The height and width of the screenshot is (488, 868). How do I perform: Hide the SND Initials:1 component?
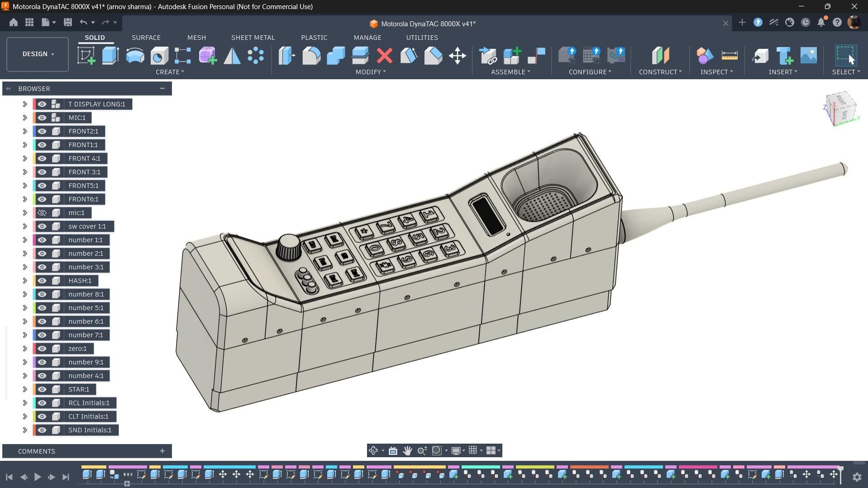click(x=42, y=430)
